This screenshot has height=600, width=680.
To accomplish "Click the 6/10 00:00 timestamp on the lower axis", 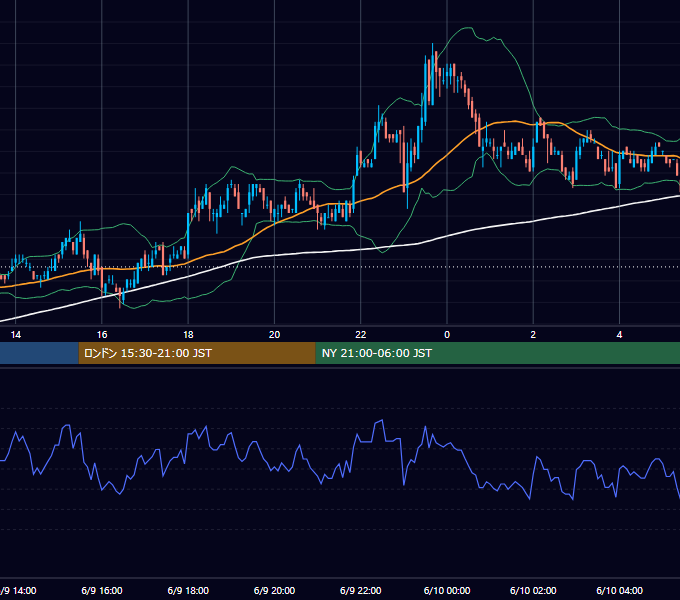I will point(447,590).
